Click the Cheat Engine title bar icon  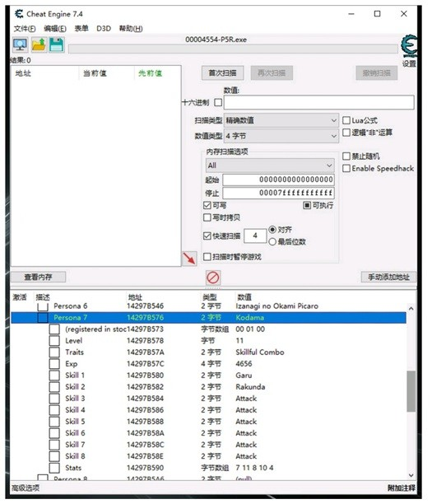pos(19,14)
